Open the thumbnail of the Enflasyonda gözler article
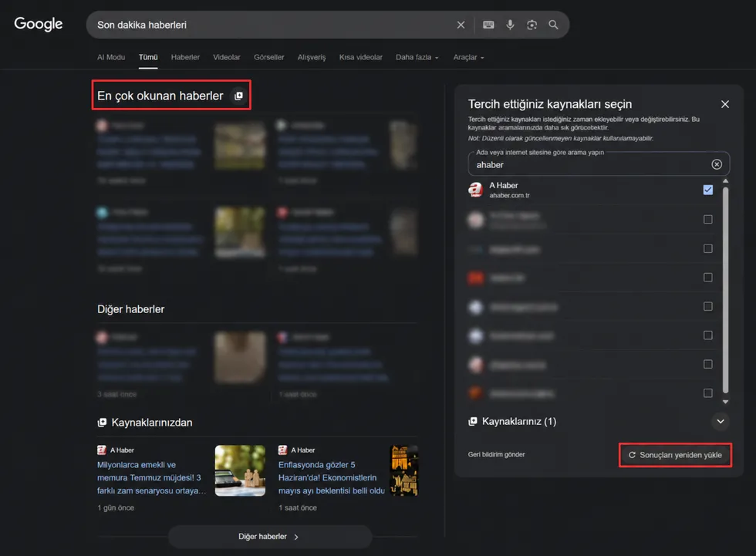The height and width of the screenshot is (556, 756). 404,470
